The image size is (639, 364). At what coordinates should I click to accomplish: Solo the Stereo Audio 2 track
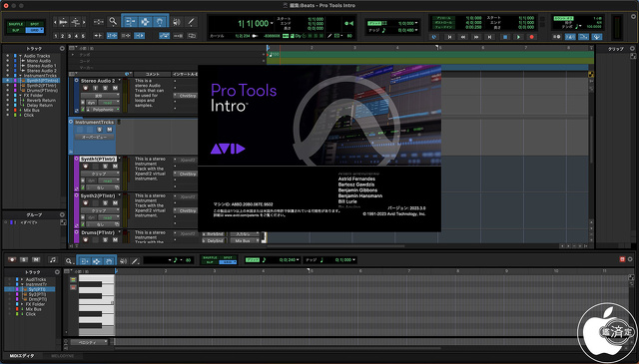105,88
